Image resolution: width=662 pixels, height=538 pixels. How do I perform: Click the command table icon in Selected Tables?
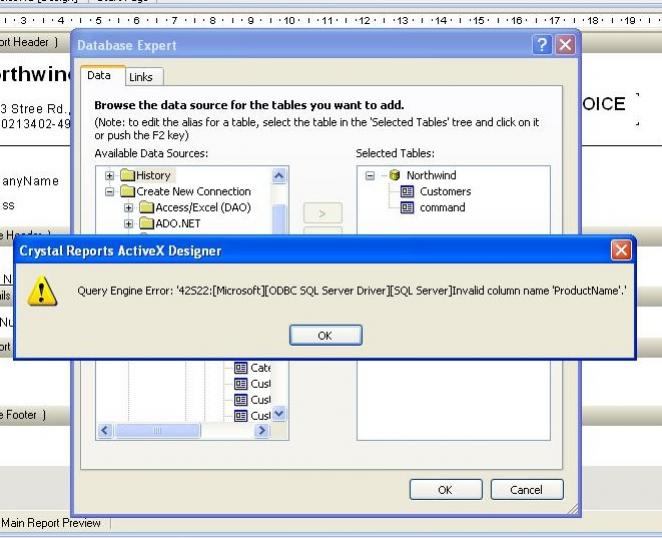tap(407, 208)
